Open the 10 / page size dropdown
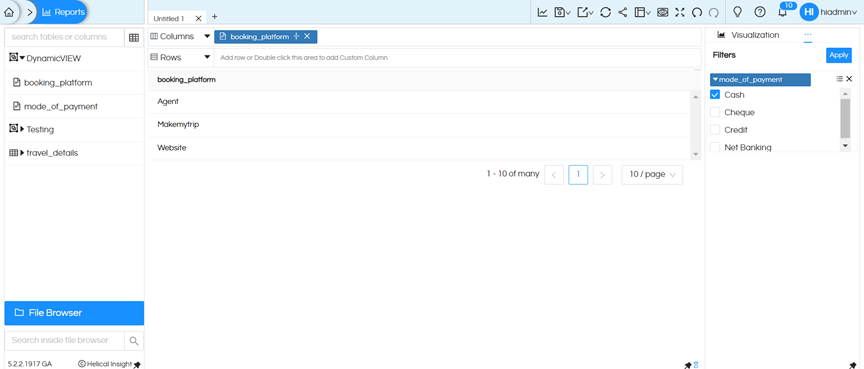The image size is (864, 369). point(652,175)
